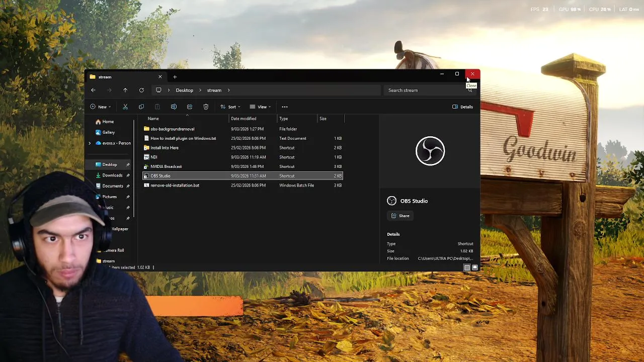Open the Sort dropdown
The height and width of the screenshot is (362, 644).
[x=230, y=107]
